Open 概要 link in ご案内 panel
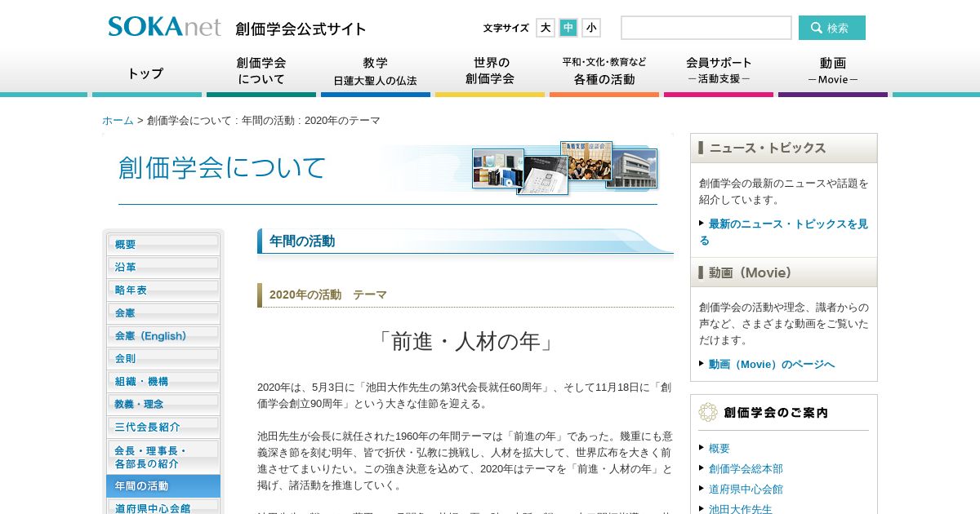 click(719, 448)
